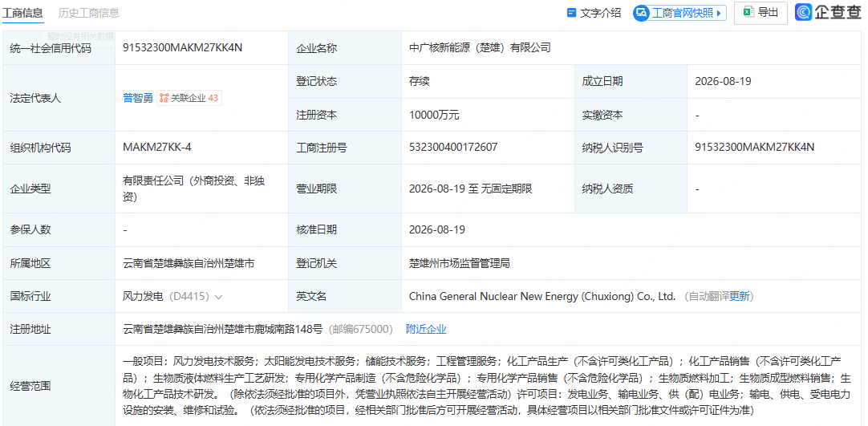
Task: Select the 成立日期 value 2026-08-19
Action: click(723, 81)
